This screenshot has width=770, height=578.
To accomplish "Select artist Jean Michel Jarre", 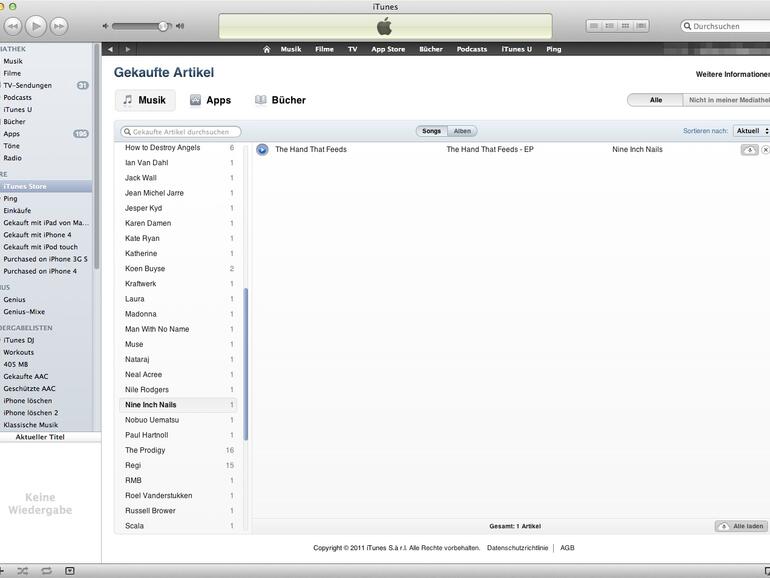I will click(178, 193).
